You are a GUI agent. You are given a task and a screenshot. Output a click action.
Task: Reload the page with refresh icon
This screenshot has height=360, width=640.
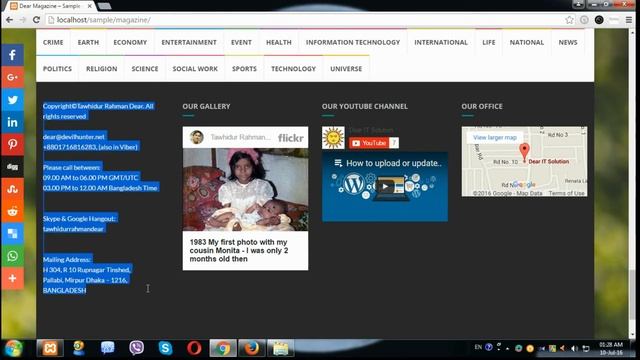point(36,20)
